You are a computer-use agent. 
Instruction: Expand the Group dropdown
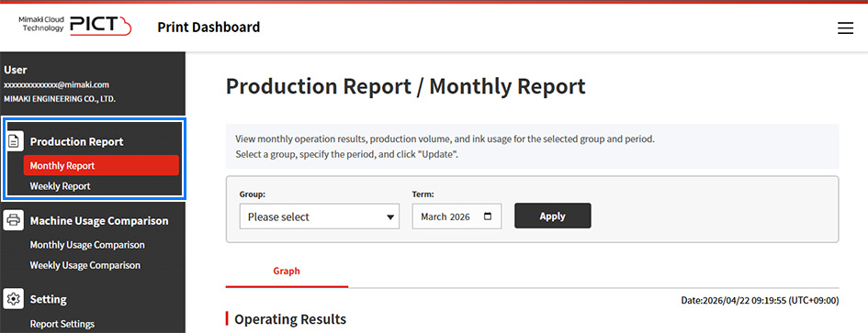click(x=320, y=216)
